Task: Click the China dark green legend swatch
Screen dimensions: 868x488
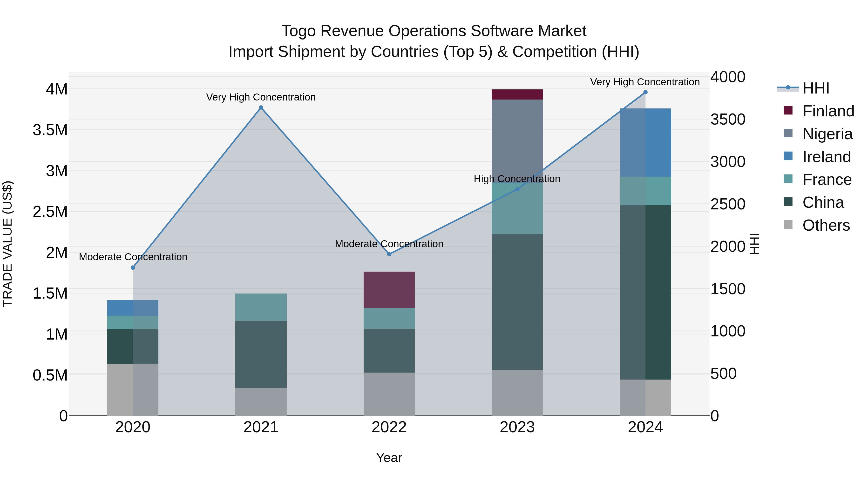Action: pyautogui.click(x=788, y=202)
